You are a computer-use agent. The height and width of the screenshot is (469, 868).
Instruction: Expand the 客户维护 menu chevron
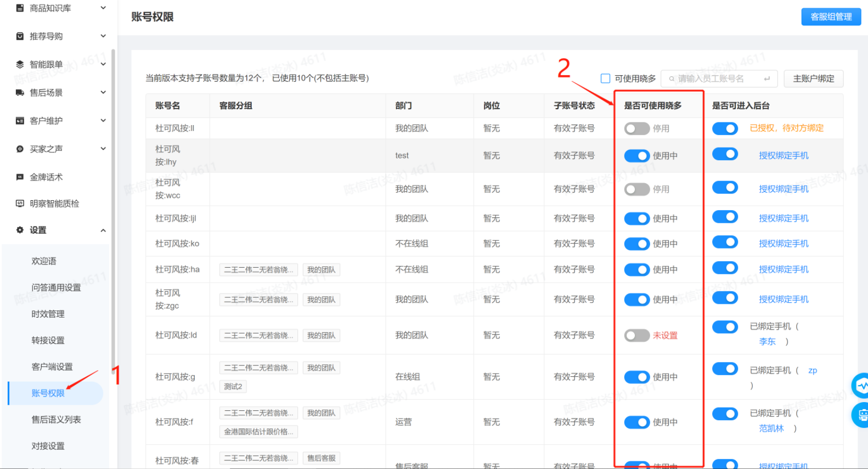pyautogui.click(x=103, y=121)
